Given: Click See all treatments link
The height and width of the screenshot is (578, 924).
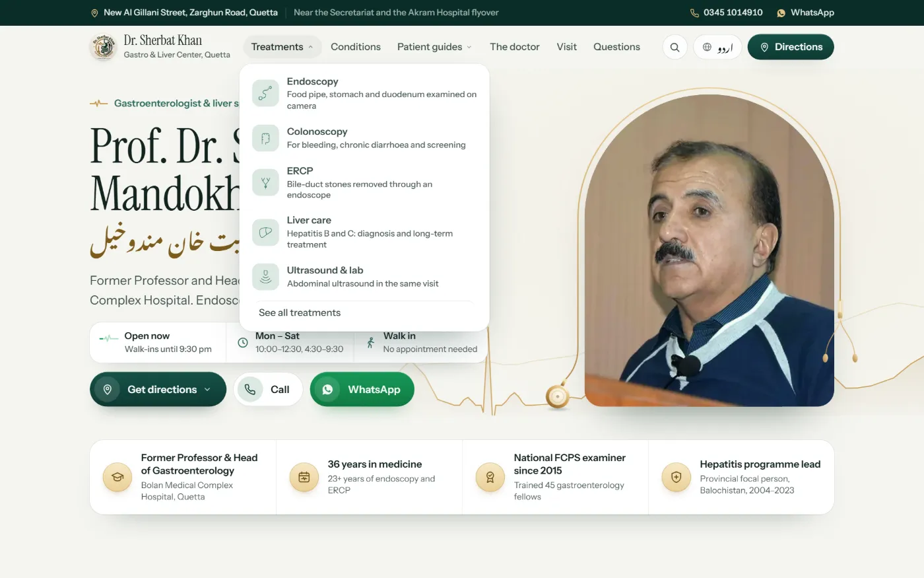Looking at the screenshot, I should [300, 313].
